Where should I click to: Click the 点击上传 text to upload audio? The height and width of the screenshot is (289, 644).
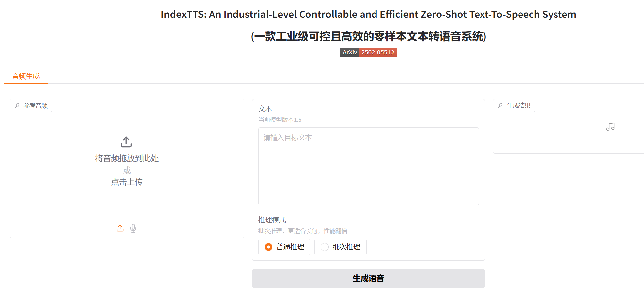pyautogui.click(x=127, y=182)
